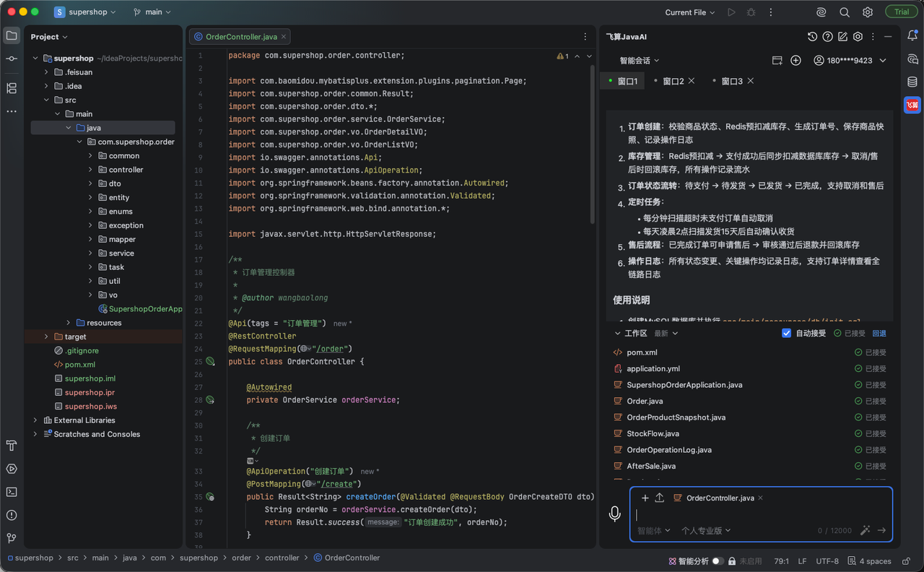Click the Trial button
This screenshot has width=924, height=572.
coord(902,12)
